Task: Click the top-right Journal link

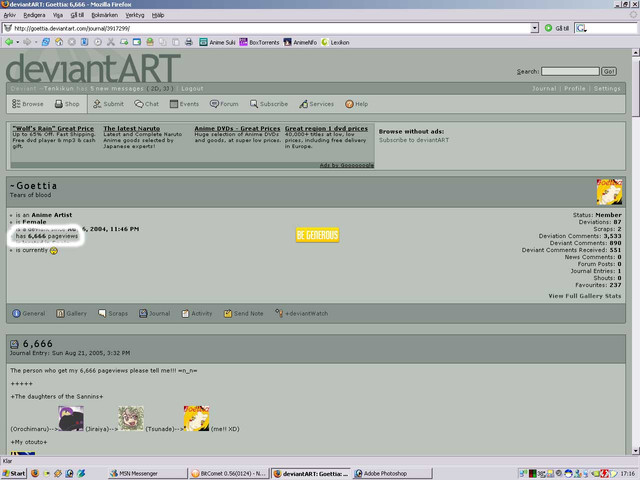Action: click(x=544, y=89)
